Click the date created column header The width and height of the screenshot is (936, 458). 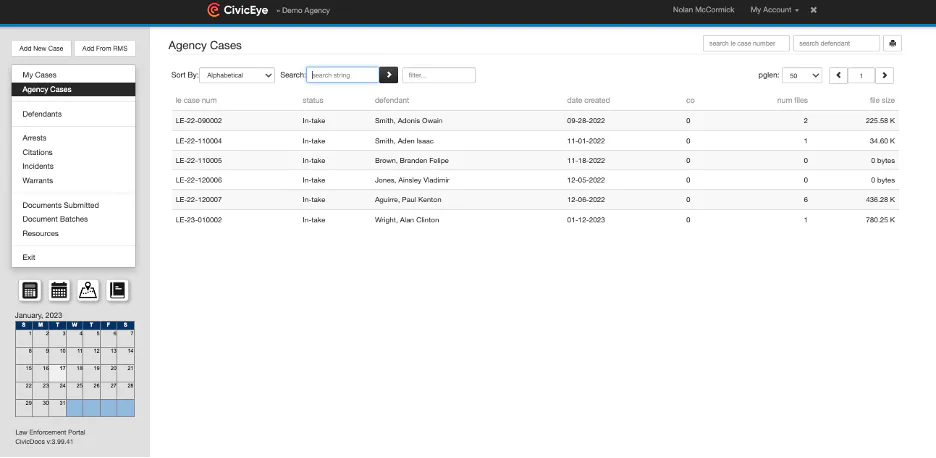(x=588, y=100)
